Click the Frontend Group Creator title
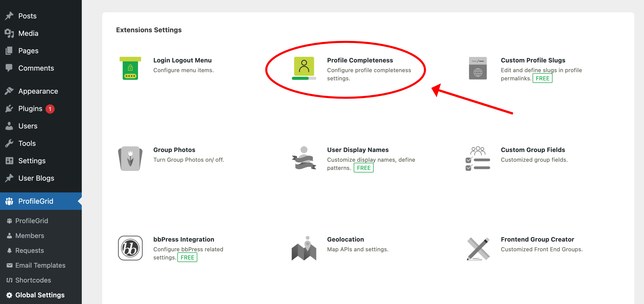 tap(537, 239)
